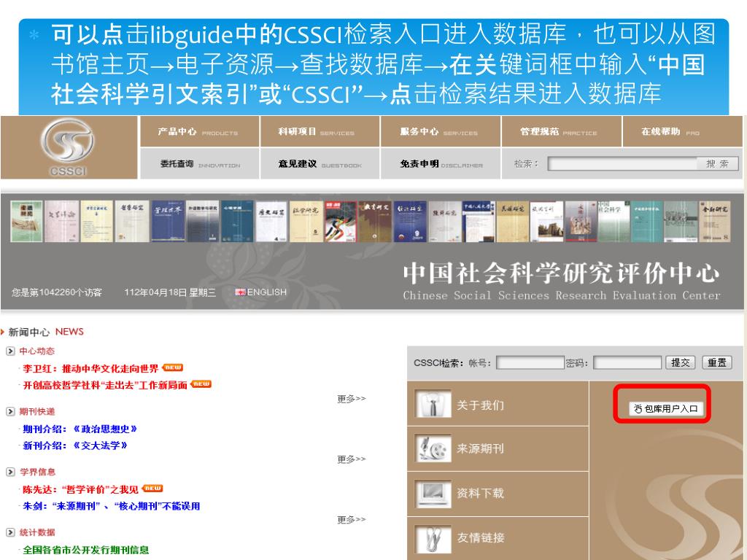This screenshot has height=560, width=747.
Task: Click the CSSCI检索 帐号 input field
Action: [530, 363]
